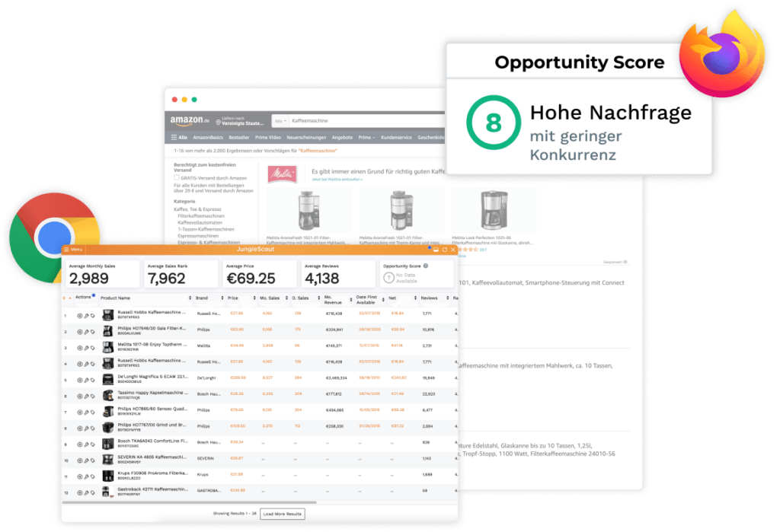Click tag icon for Bosch TKA6A043 ComfortLine row
The image size is (780, 532).
coord(92,444)
